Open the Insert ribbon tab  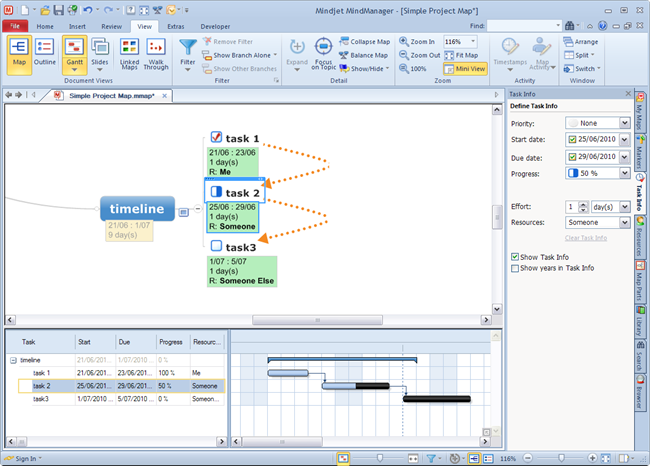(77, 26)
